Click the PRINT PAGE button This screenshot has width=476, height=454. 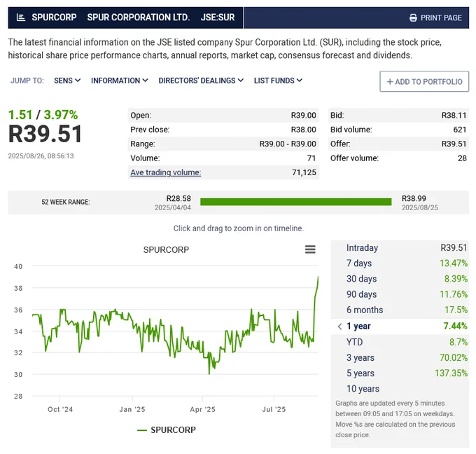[435, 18]
